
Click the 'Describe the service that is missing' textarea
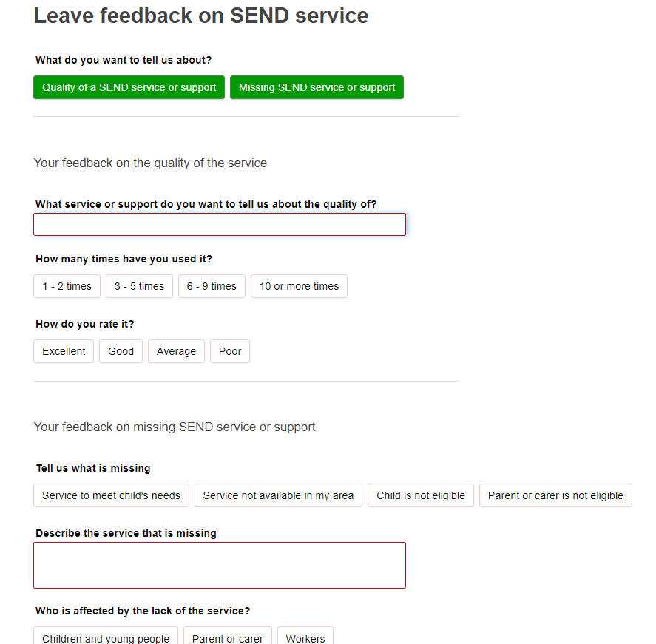[220, 565]
